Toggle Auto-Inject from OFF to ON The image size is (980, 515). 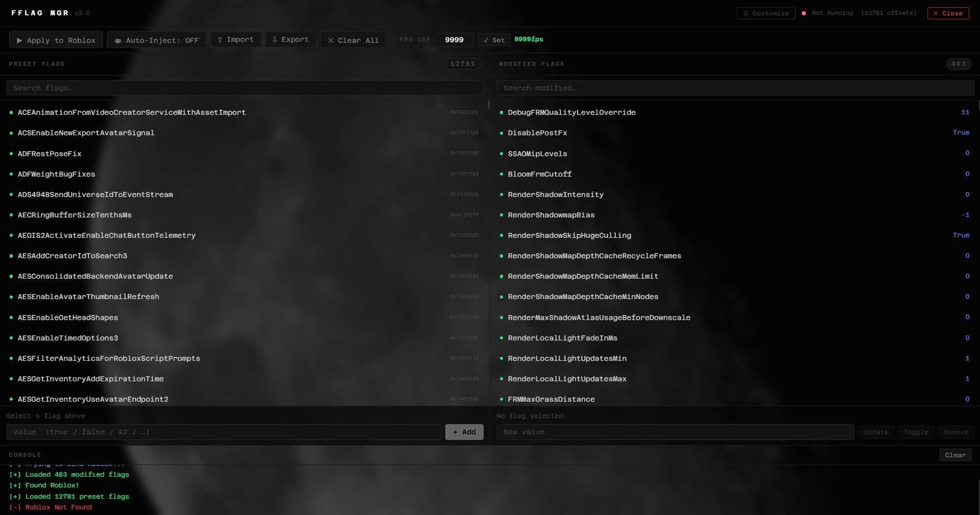156,40
